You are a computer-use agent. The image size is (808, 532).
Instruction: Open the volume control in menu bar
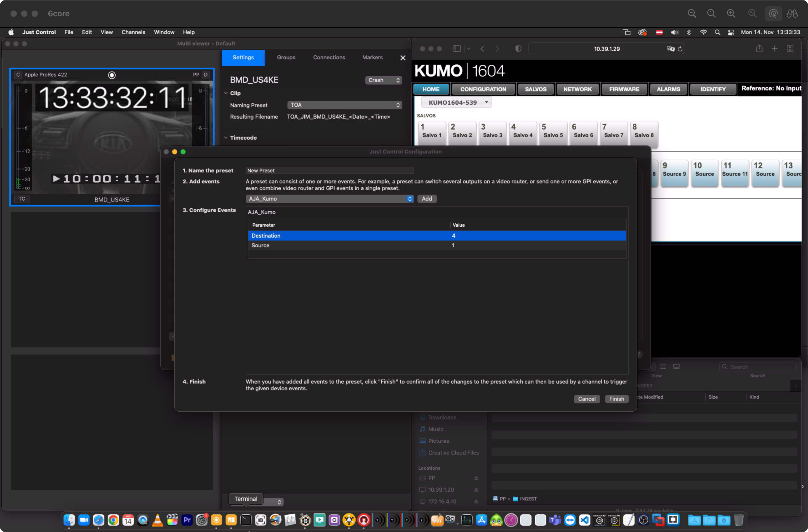point(674,32)
